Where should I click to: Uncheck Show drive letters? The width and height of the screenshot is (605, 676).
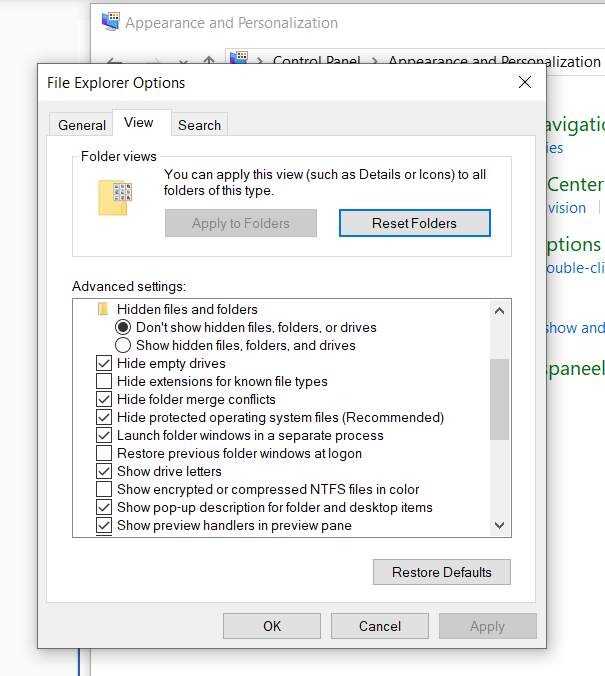point(104,471)
